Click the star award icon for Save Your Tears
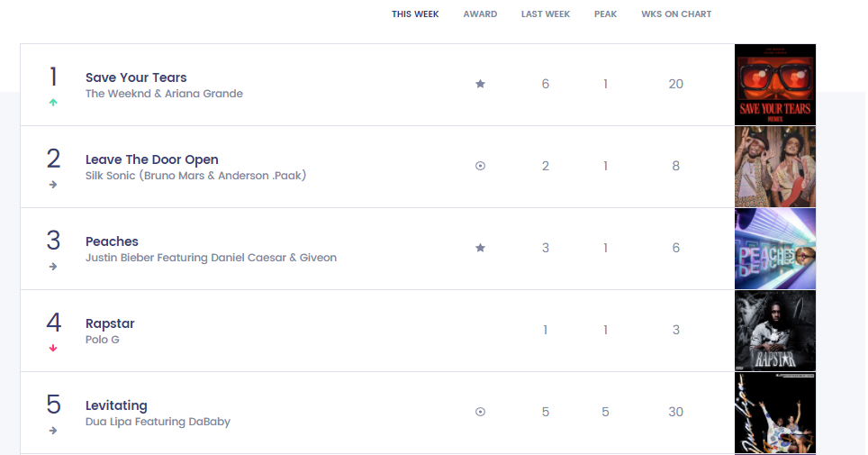Viewport: 868px width, 455px height. pos(480,84)
